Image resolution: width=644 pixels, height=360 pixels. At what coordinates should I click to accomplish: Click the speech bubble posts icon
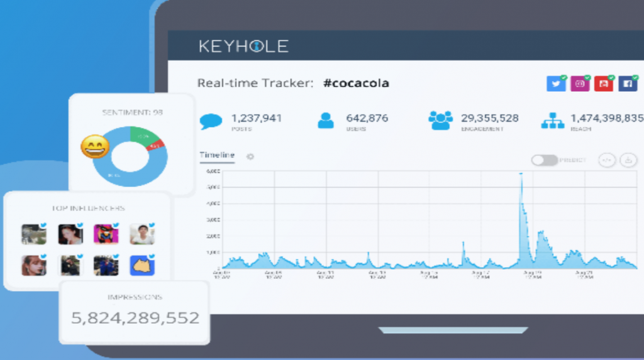211,121
